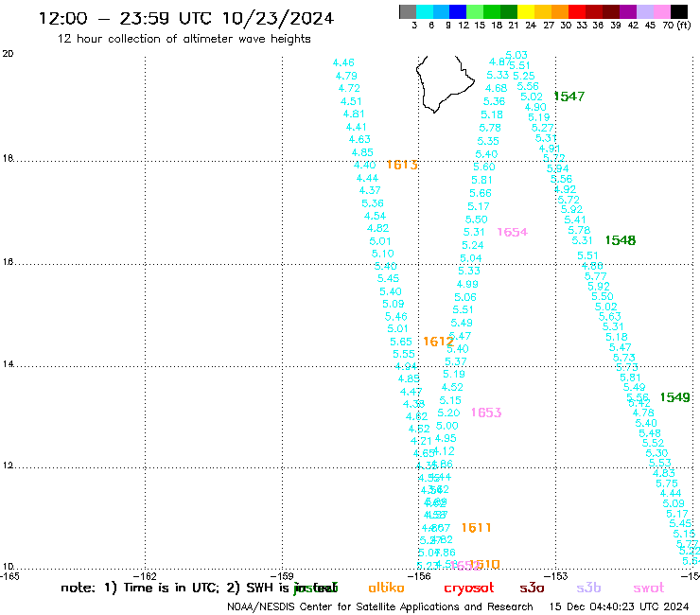Select the green pass label 1548
The height and width of the screenshot is (615, 700).
click(x=621, y=240)
